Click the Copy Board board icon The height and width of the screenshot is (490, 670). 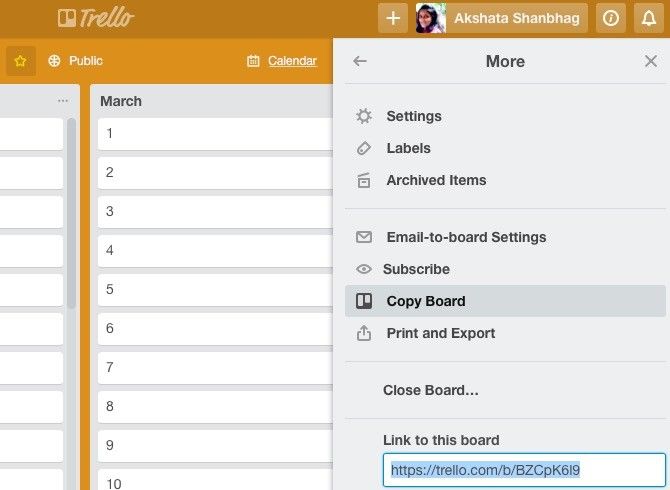364,301
